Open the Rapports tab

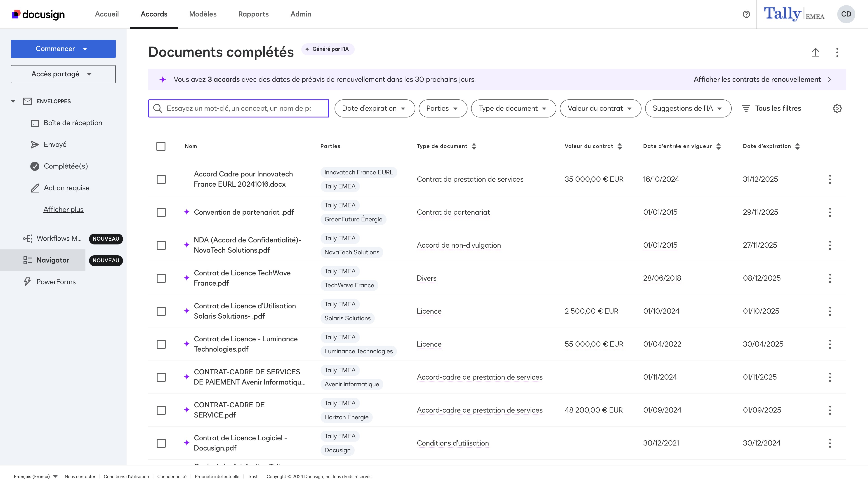[253, 14]
